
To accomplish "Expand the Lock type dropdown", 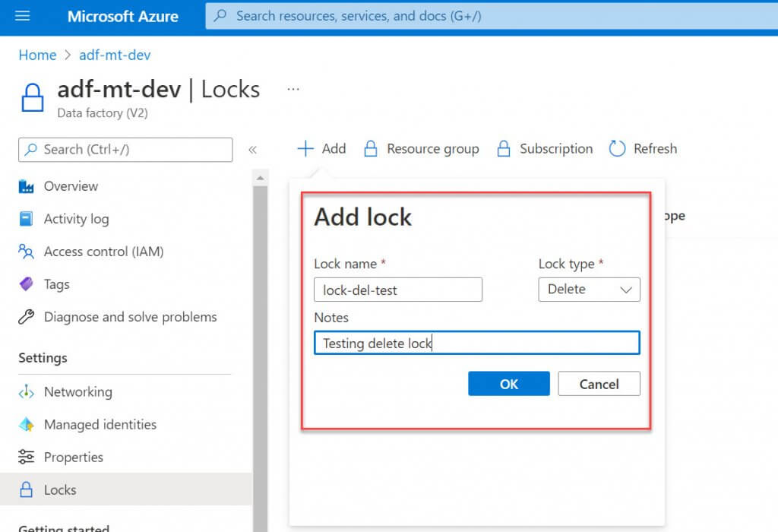I will coord(589,290).
